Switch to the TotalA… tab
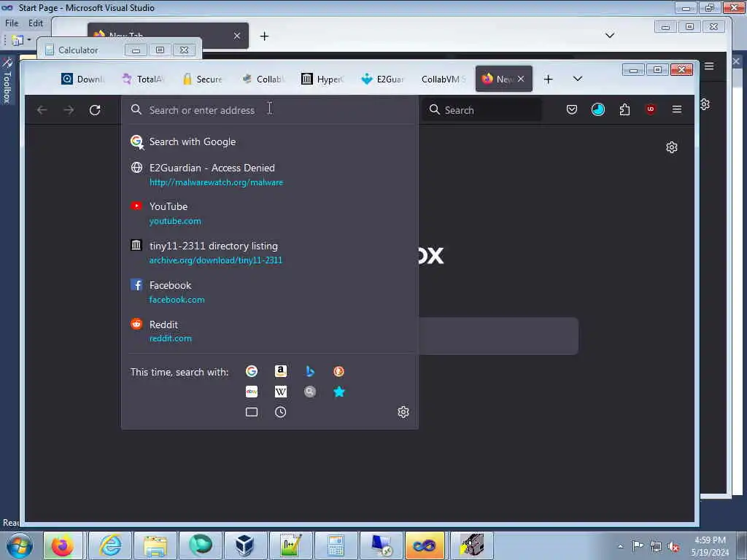 click(143, 79)
